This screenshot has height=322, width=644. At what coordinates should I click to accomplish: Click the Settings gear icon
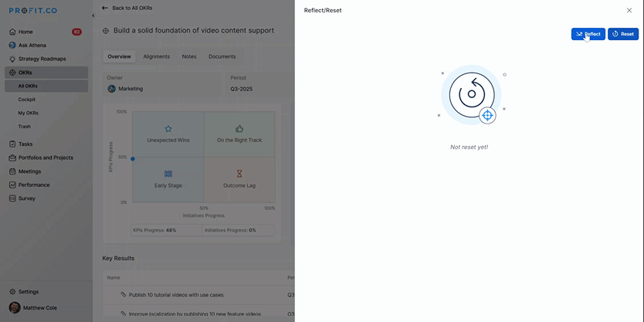click(x=12, y=292)
